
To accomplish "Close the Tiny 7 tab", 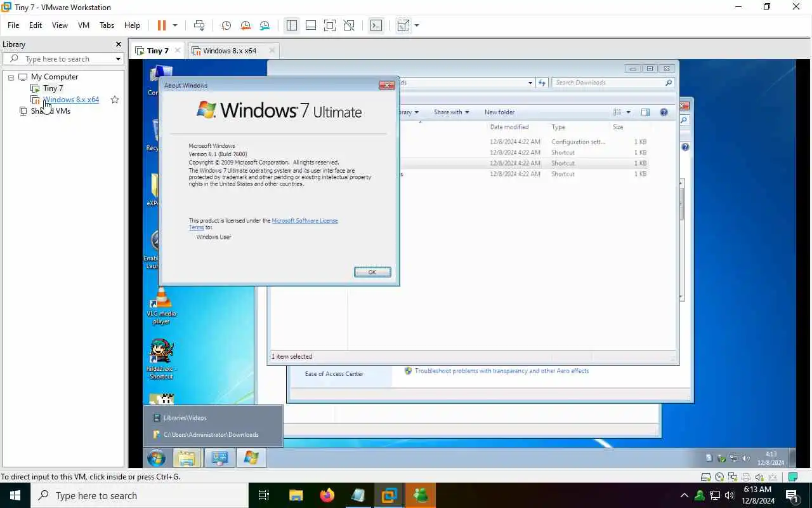I will pyautogui.click(x=178, y=51).
